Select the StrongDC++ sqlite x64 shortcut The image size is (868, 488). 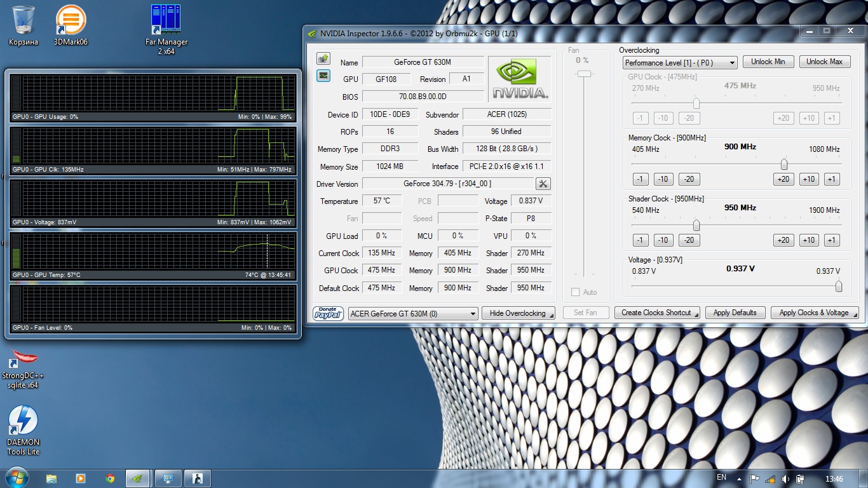tap(24, 369)
